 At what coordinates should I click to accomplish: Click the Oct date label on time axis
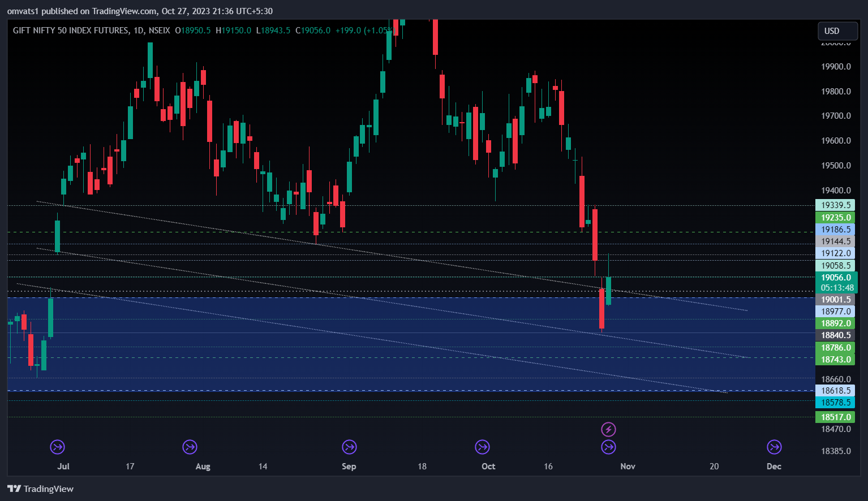point(488,467)
